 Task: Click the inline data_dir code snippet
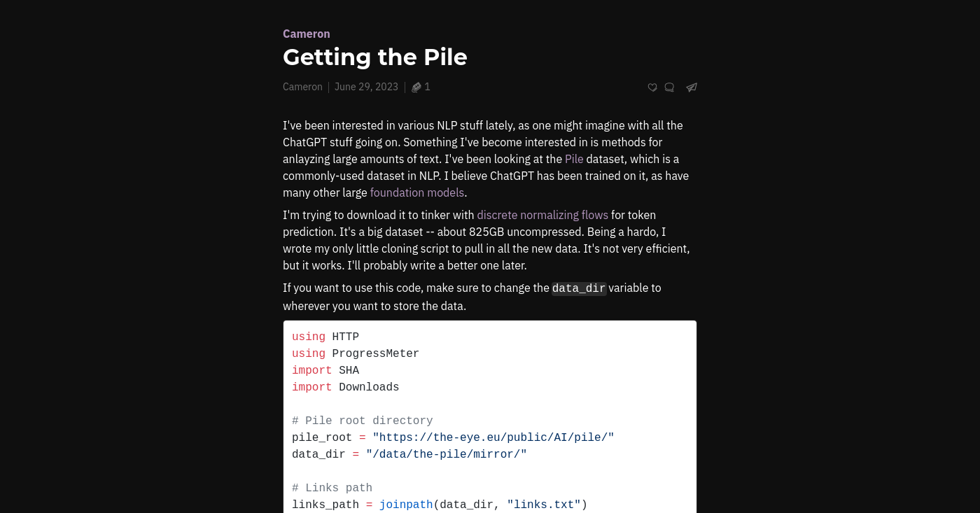point(579,288)
